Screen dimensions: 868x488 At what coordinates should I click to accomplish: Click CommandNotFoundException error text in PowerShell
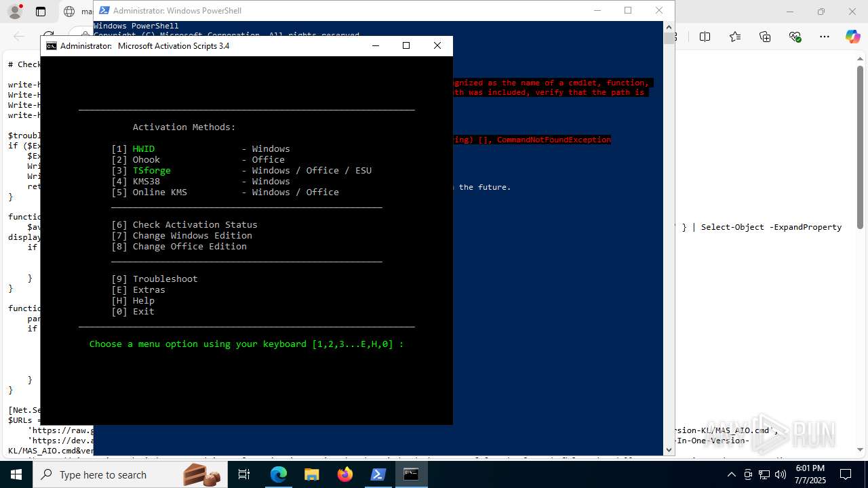[554, 140]
